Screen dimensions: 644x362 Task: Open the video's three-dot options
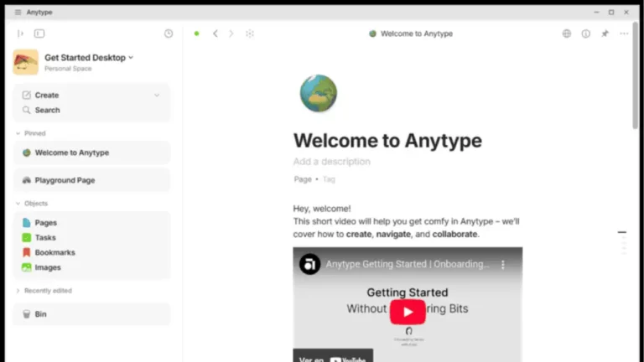503,265
